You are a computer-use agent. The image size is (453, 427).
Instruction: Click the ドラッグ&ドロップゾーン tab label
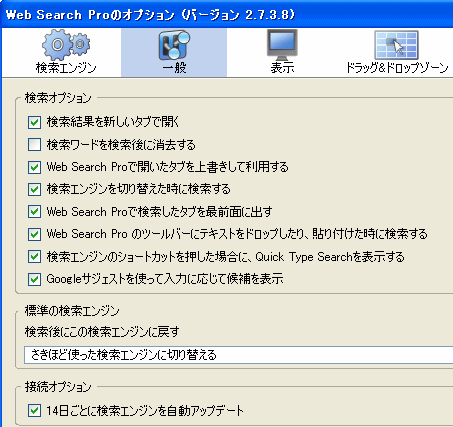coord(397,68)
